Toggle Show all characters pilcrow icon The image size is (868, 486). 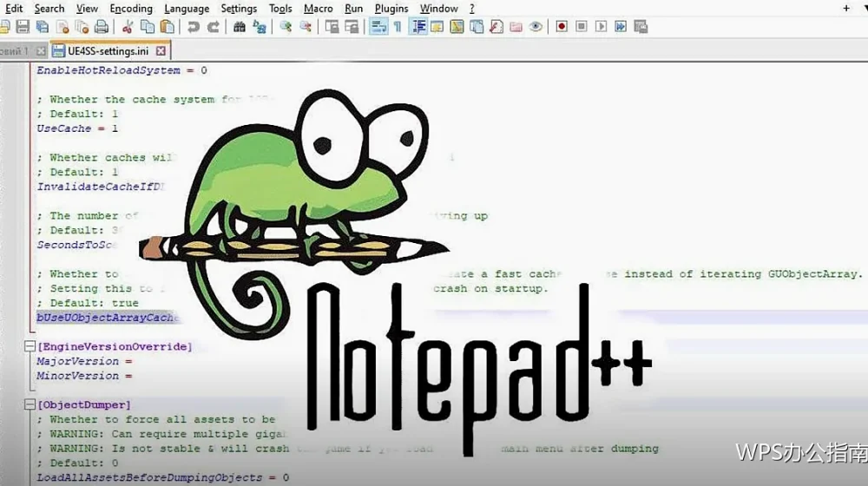tap(398, 27)
